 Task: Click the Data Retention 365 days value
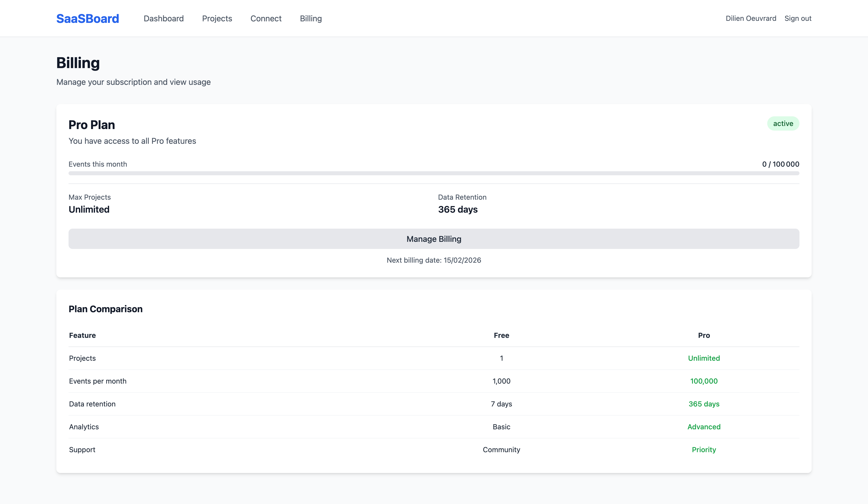pos(457,209)
